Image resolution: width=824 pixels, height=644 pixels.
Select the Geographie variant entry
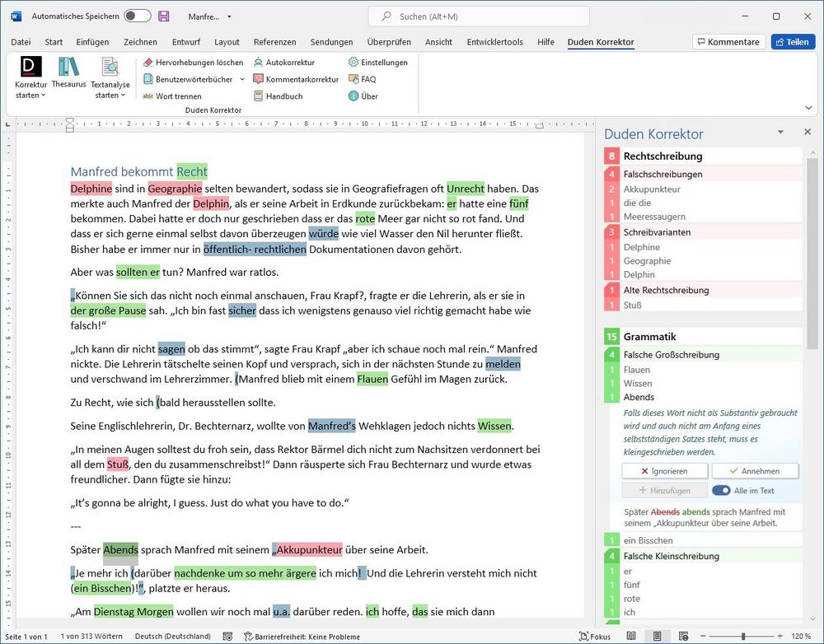(703, 260)
